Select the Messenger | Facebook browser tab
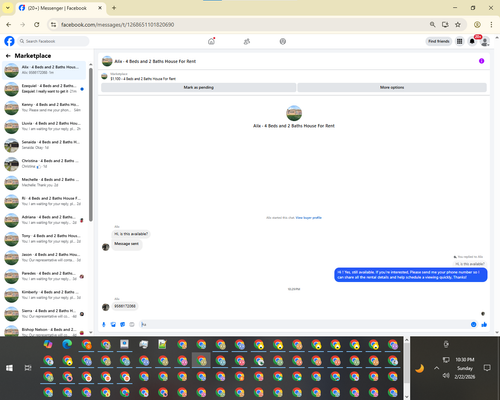Image resolution: width=500 pixels, height=400 pixels. tap(62, 8)
